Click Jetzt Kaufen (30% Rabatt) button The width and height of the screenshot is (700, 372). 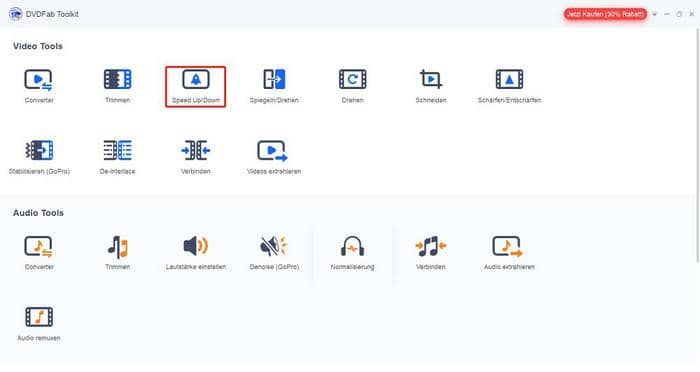605,14
